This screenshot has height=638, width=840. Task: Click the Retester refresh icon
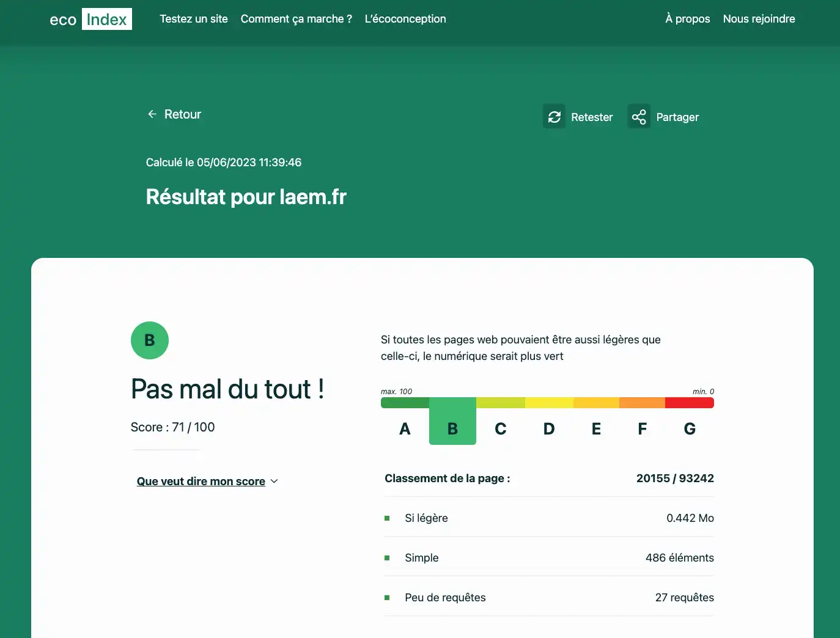point(554,117)
